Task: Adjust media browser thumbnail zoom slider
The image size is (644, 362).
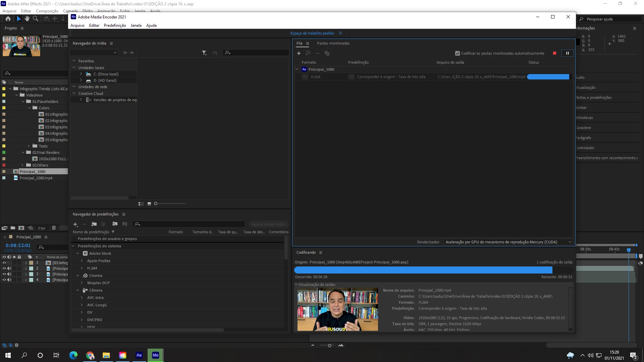Action: pyautogui.click(x=156, y=203)
